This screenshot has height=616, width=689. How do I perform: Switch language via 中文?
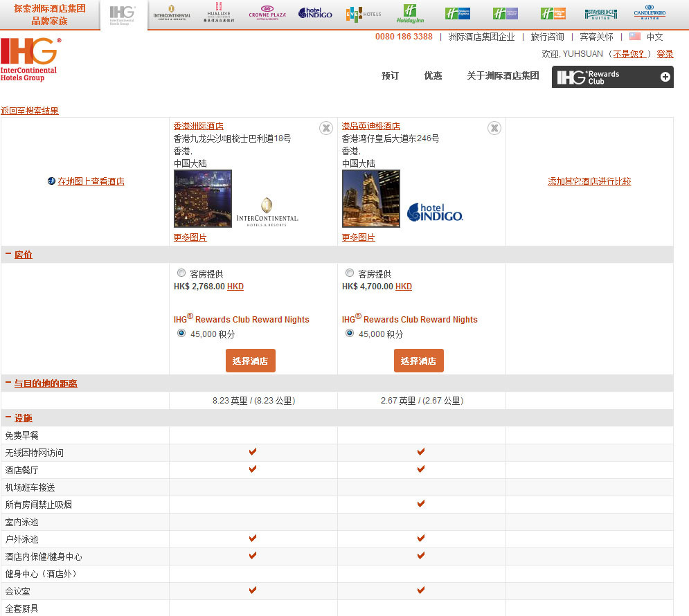[654, 37]
